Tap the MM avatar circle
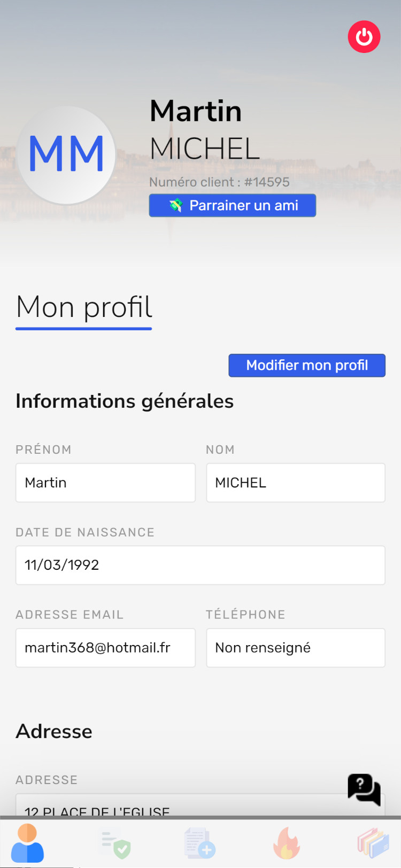401x868 pixels. tap(66, 155)
